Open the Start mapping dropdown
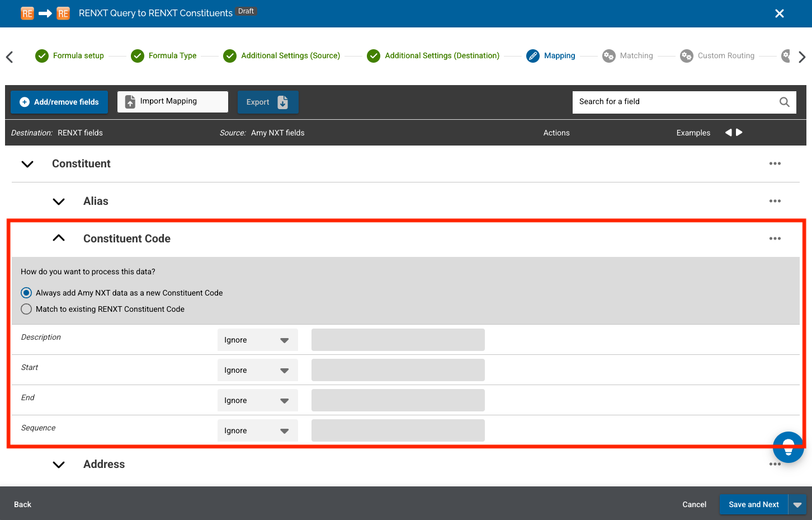This screenshot has height=520, width=812. pyautogui.click(x=258, y=370)
